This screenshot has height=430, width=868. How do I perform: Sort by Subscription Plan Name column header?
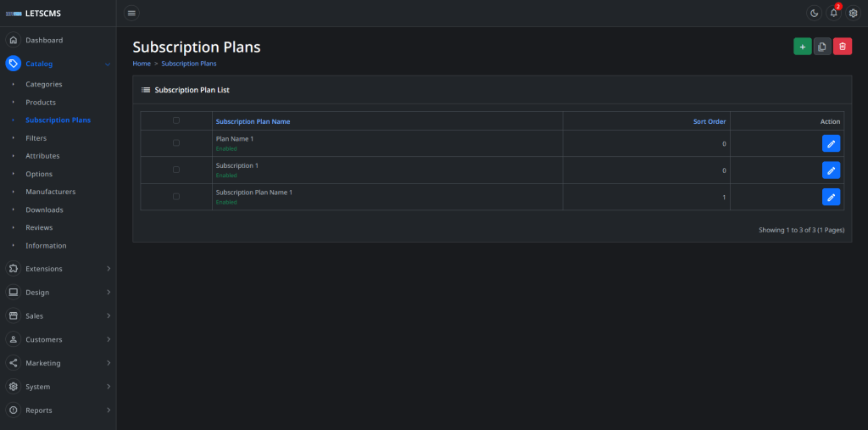pyautogui.click(x=253, y=121)
